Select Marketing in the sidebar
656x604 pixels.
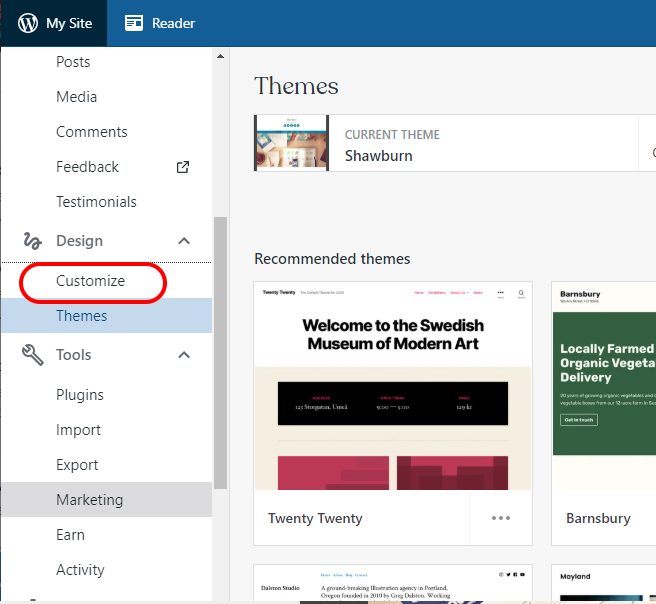90,500
